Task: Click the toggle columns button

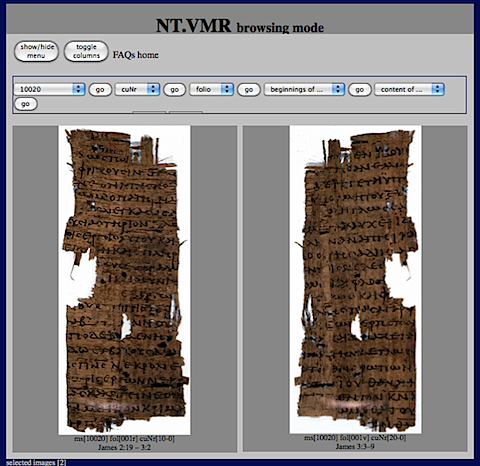Action: point(86,51)
